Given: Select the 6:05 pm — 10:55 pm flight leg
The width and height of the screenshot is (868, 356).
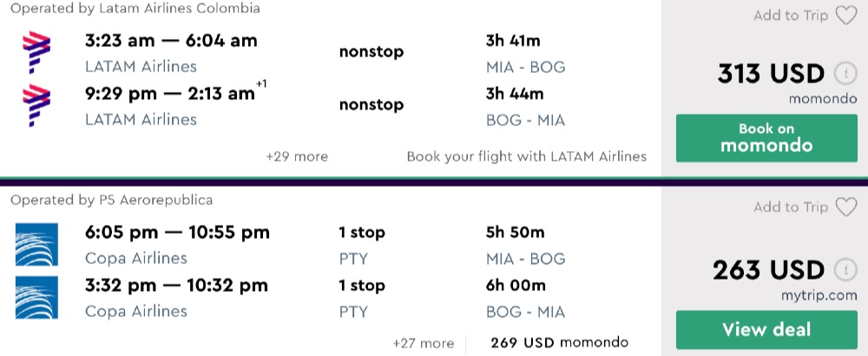Looking at the screenshot, I should click(x=177, y=233).
